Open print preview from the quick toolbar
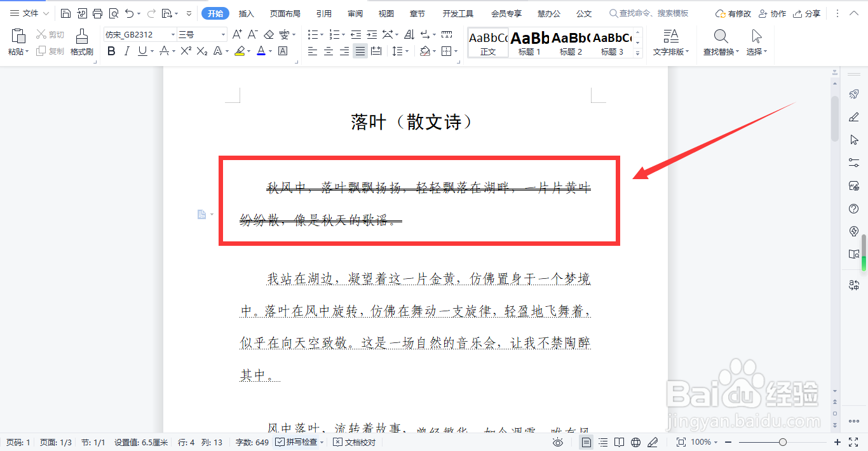Screen dimensions: 868x451 (x=113, y=13)
